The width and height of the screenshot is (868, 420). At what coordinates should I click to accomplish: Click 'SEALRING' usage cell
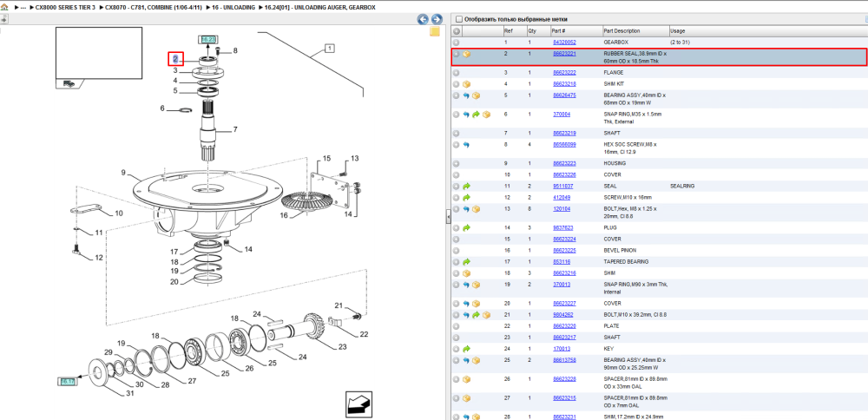point(682,187)
